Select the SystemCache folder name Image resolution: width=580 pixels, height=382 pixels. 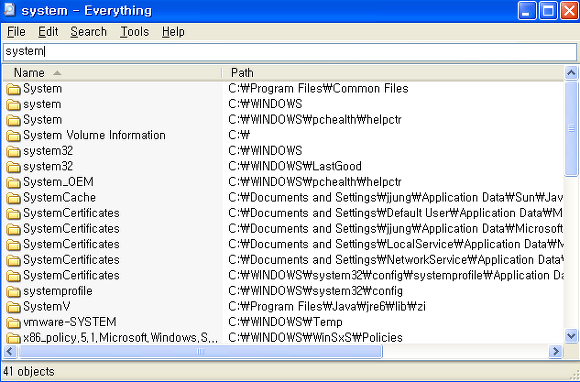(x=60, y=197)
